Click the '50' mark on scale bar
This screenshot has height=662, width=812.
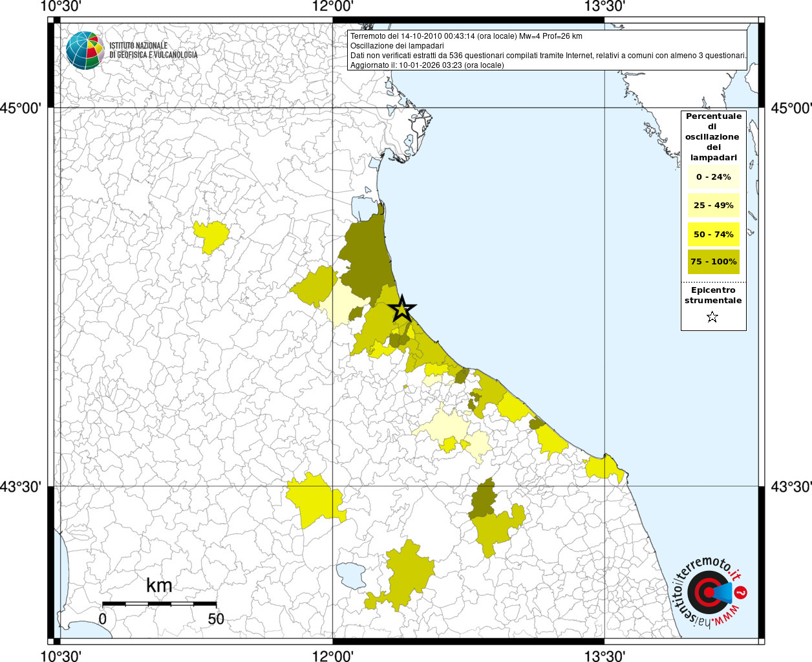point(216,619)
